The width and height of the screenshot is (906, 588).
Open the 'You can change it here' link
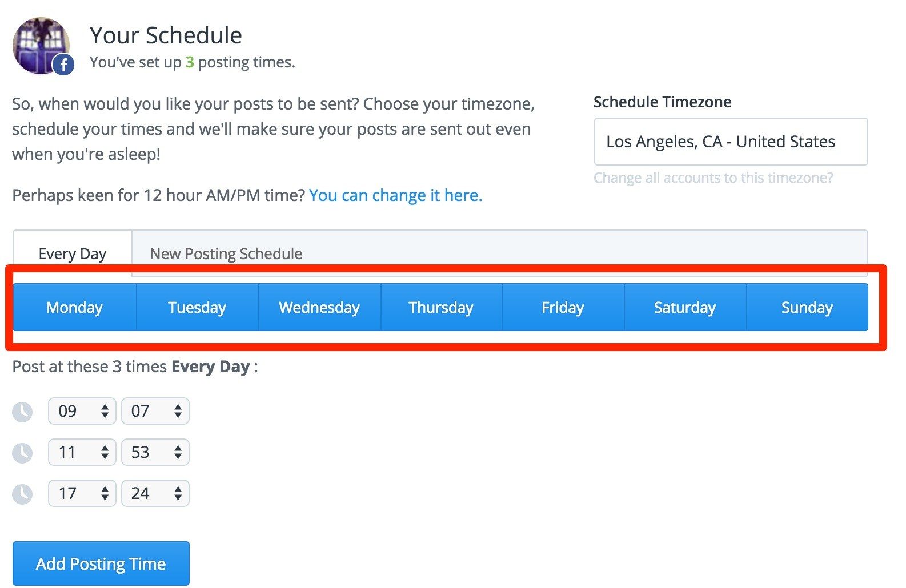[x=395, y=195]
